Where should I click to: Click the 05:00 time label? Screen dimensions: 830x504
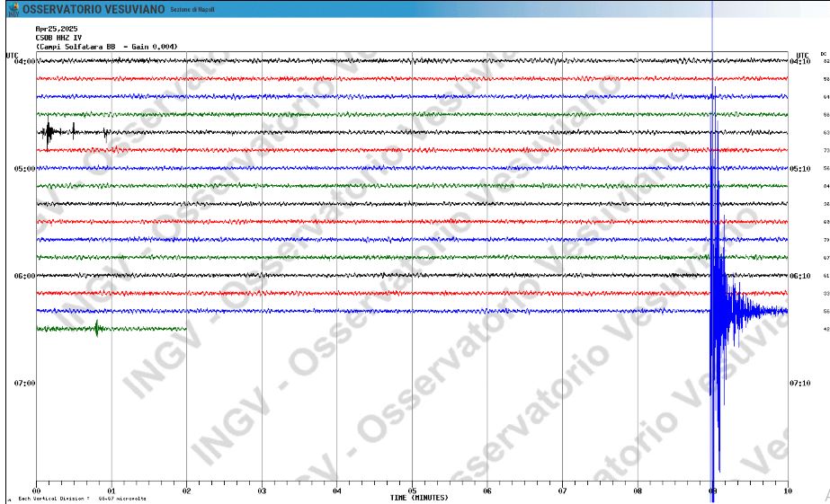tap(24, 169)
